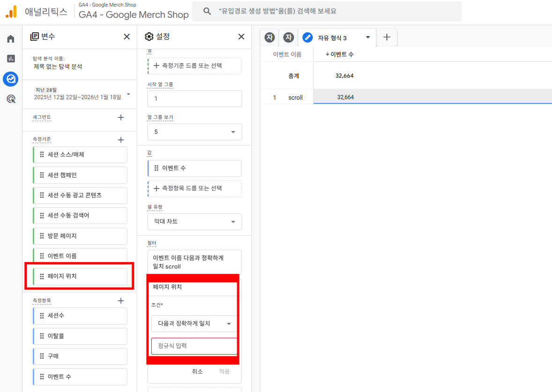Sort by 이벤트 수 column header
552x392 pixels.
(339, 54)
